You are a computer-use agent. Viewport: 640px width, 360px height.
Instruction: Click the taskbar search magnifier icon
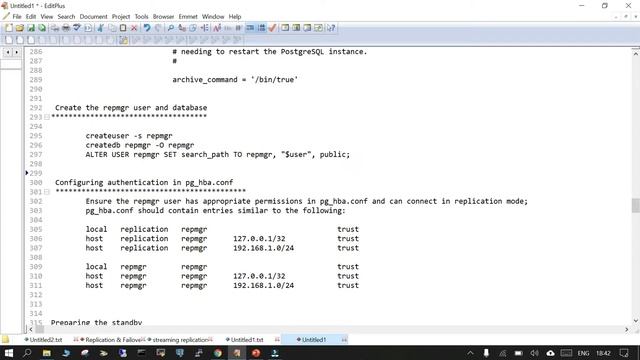tap(27, 353)
